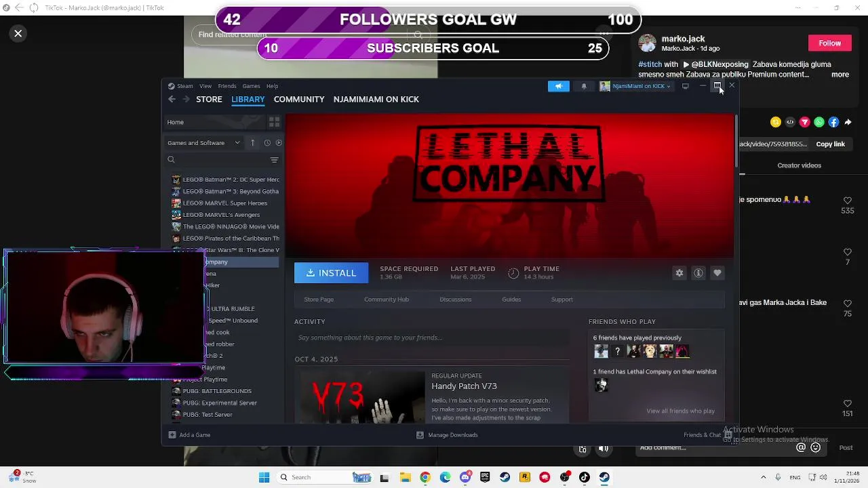Screen dimensions: 868x488
Task: Click the activity say something field
Action: (432, 338)
